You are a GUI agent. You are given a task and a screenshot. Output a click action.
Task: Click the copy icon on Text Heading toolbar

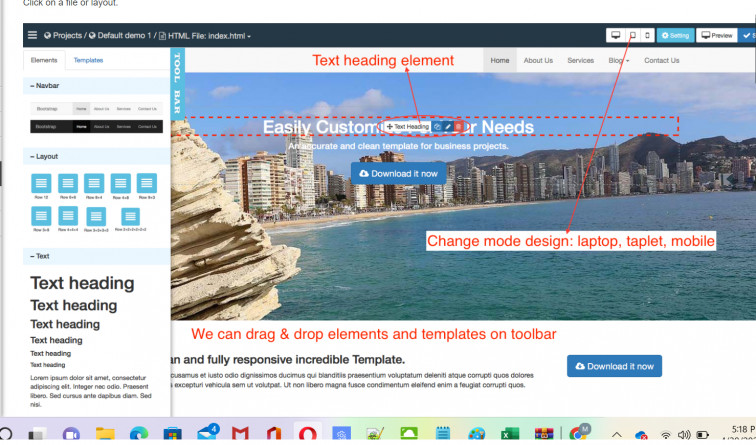tap(437, 126)
